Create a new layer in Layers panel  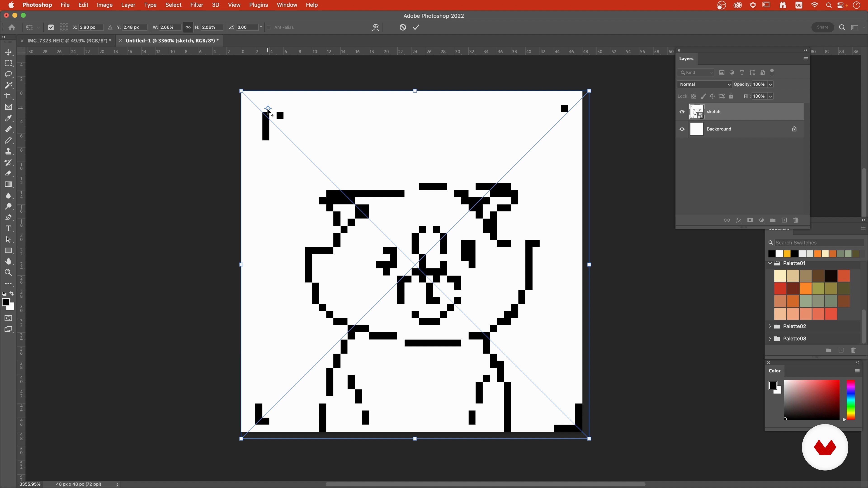[x=784, y=220]
